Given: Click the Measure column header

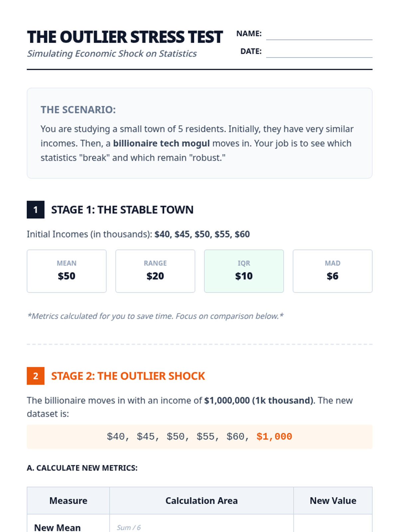Looking at the screenshot, I should 68,501.
